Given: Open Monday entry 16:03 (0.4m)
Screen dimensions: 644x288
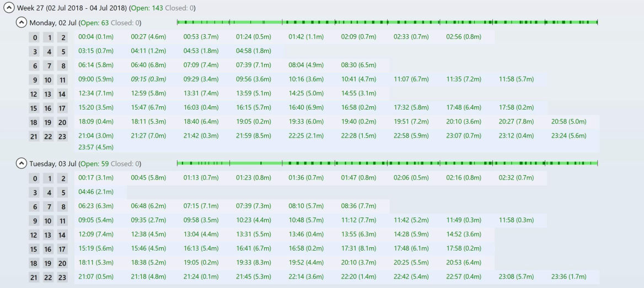Looking at the screenshot, I should (x=201, y=107).
